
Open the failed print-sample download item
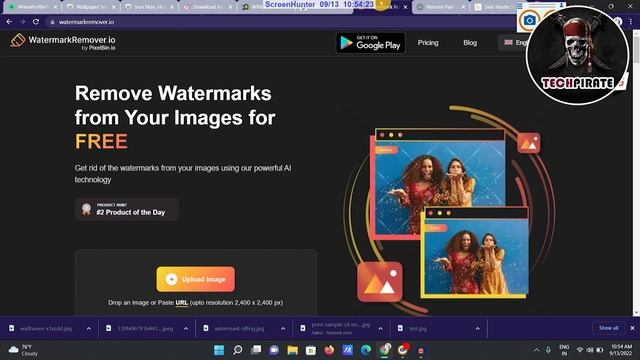(x=340, y=329)
